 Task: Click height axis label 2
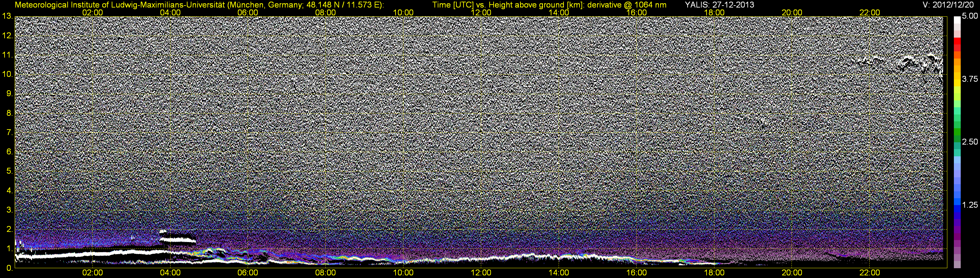click(x=9, y=229)
